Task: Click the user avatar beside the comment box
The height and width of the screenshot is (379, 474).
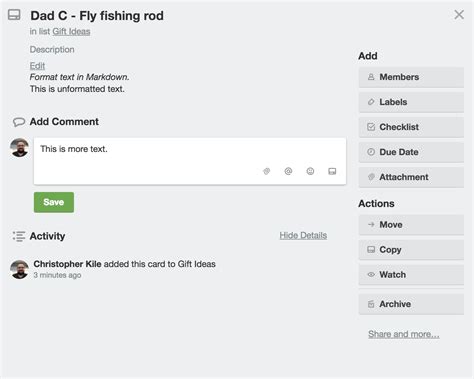Action: 20,148
